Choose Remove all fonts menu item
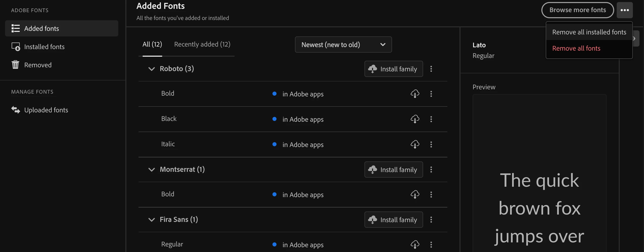 [x=589, y=48]
